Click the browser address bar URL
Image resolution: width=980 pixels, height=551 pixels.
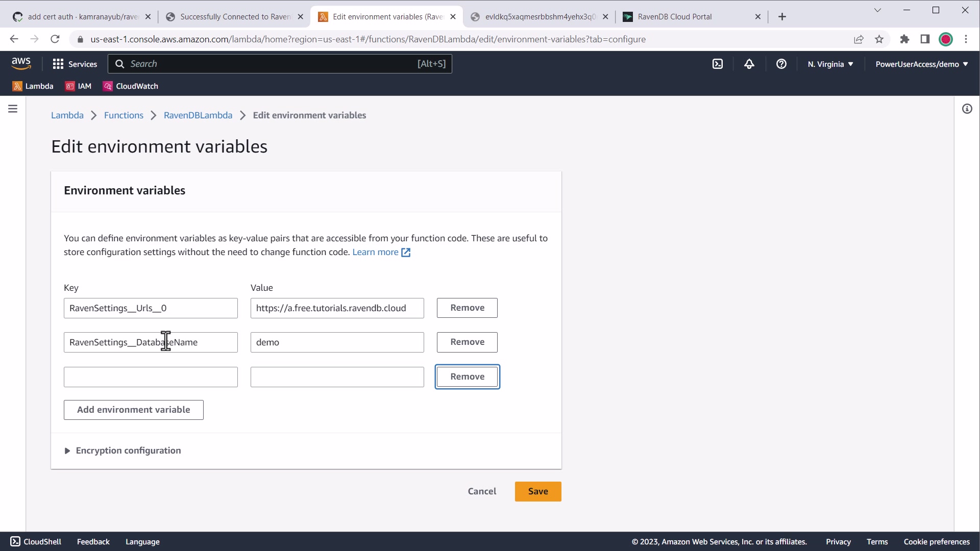[368, 39]
